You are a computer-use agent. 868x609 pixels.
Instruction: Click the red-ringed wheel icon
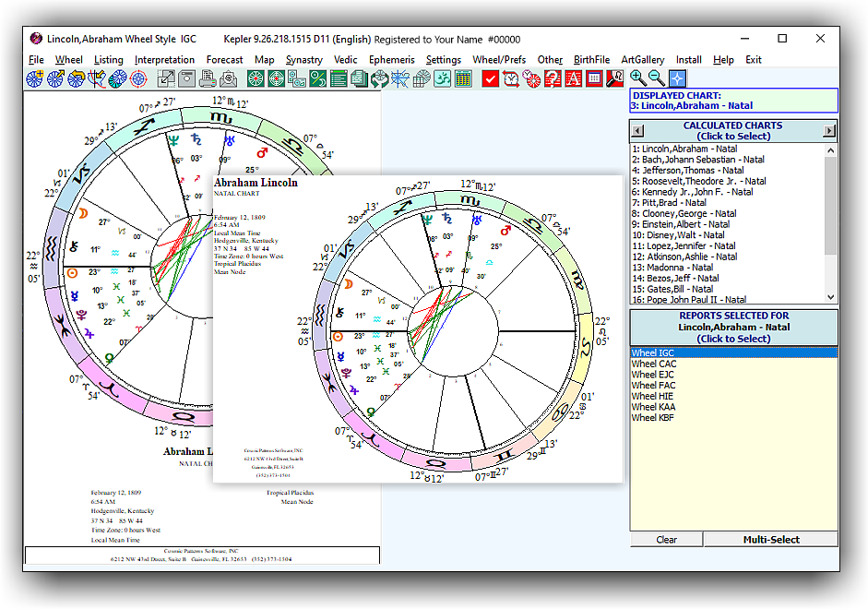138,79
